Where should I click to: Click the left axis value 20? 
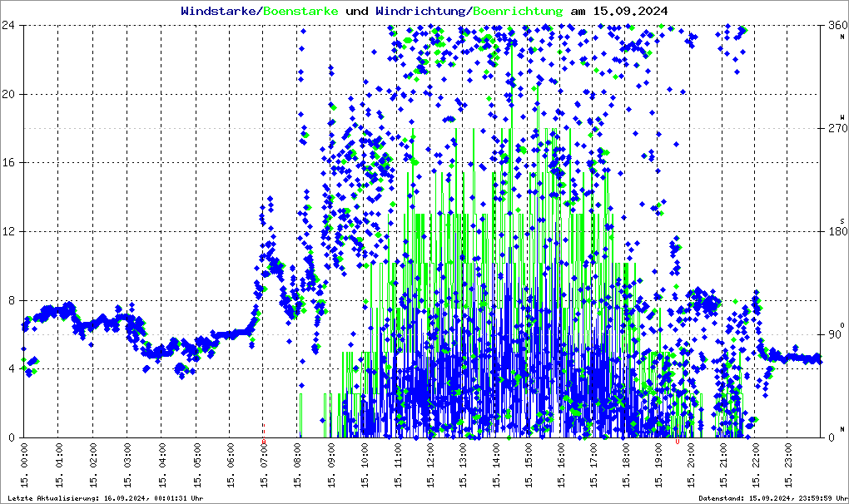[8, 94]
